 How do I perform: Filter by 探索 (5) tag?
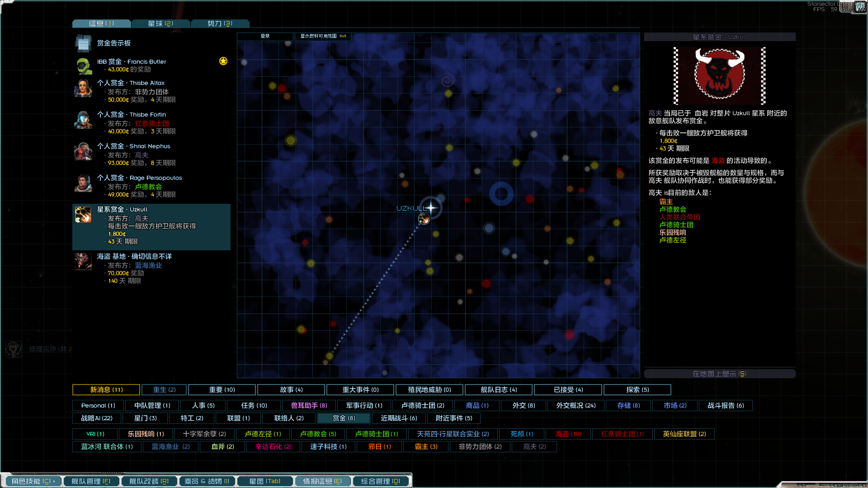637,389
